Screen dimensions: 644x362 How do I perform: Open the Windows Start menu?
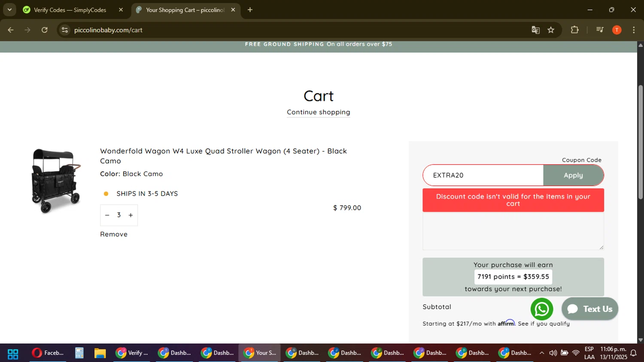click(x=13, y=353)
